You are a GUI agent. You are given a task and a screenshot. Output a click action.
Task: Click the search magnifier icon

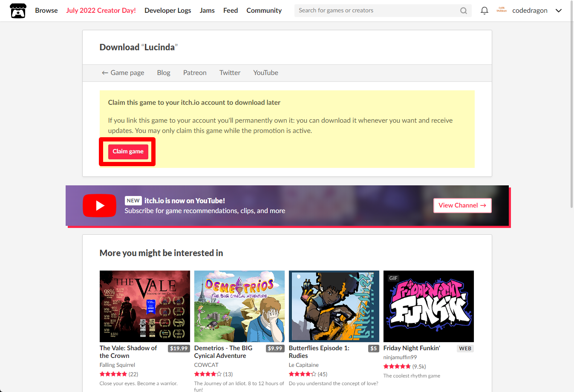click(464, 11)
